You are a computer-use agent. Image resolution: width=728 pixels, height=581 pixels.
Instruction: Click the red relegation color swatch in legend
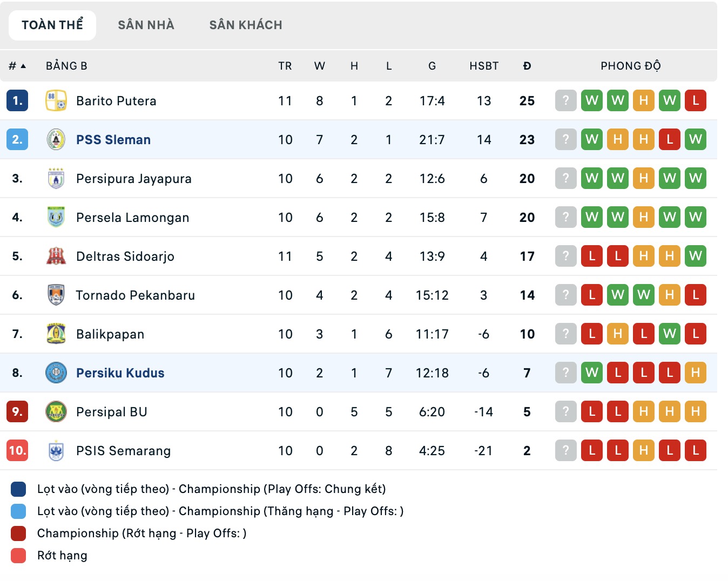point(18,555)
